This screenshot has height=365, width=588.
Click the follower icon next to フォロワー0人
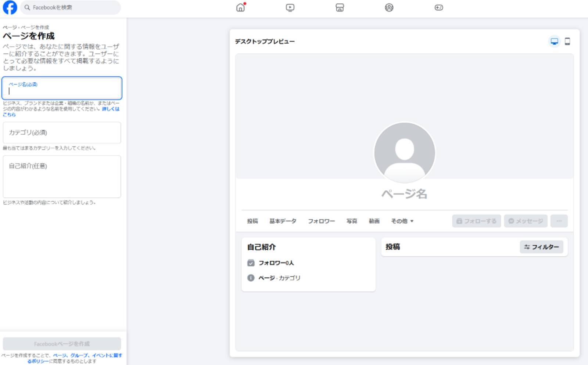[x=251, y=263]
